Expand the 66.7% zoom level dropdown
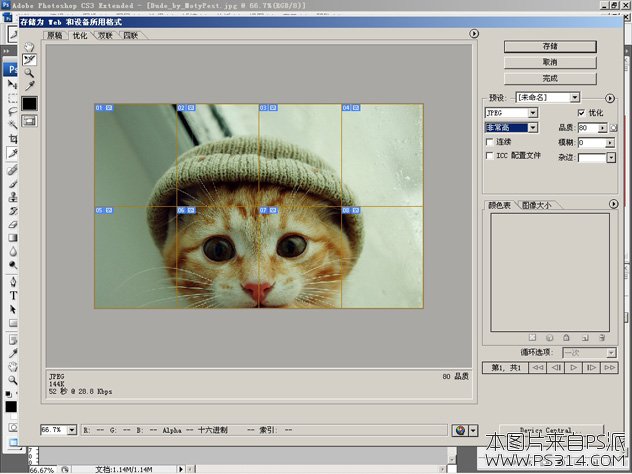The width and height of the screenshot is (632, 474). click(71, 429)
